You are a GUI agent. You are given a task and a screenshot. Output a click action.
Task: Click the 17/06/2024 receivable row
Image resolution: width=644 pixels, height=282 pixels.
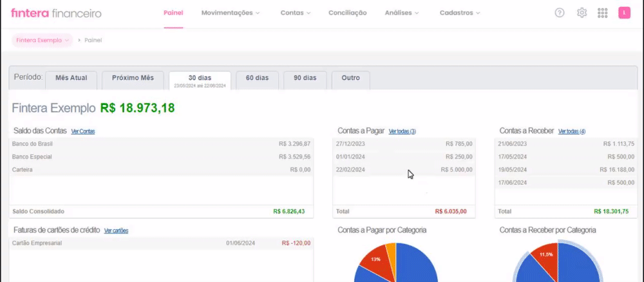(566, 183)
